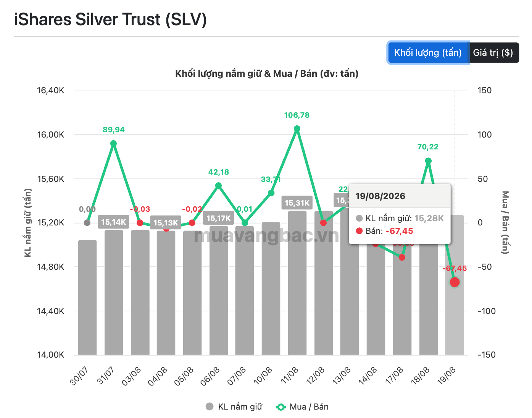Click the 33,71 point on 10/08
This screenshot has width=532, height=418.
[x=271, y=193]
